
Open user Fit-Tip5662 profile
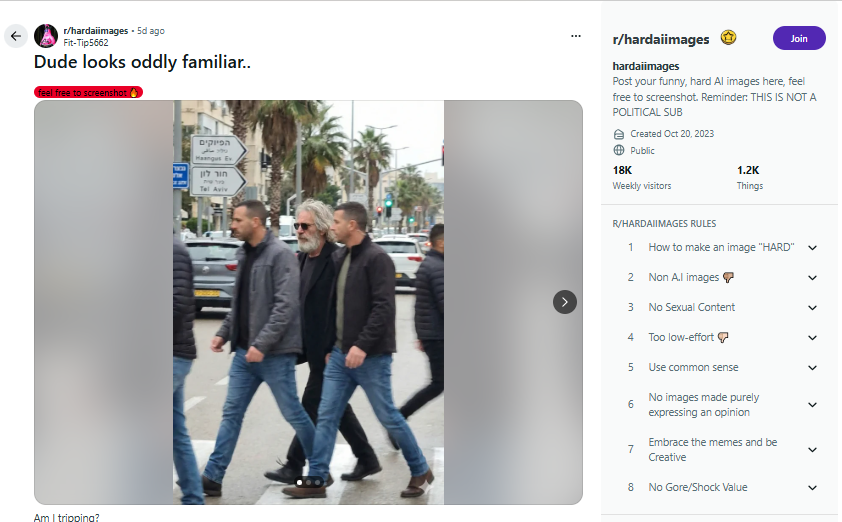(x=85, y=43)
